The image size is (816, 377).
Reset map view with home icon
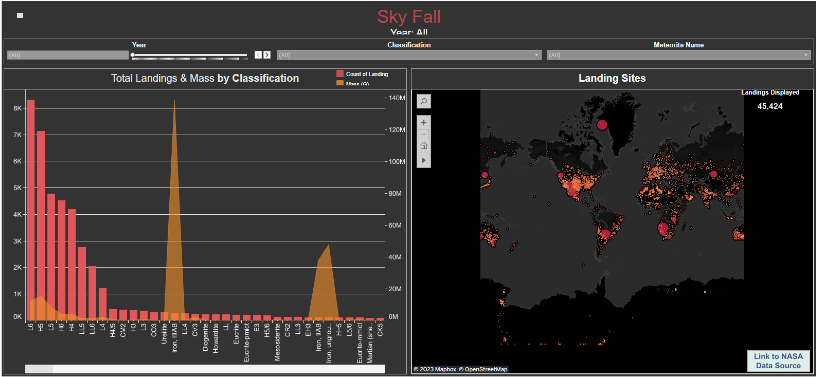(x=424, y=145)
